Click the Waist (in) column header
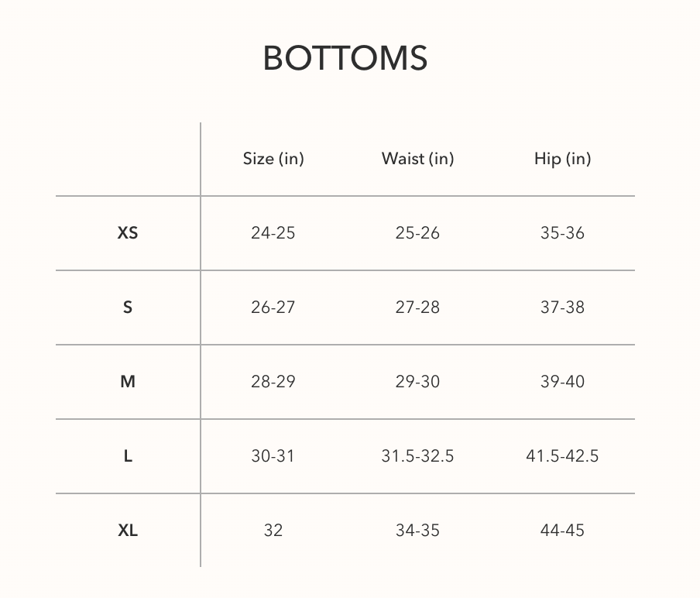700x598 pixels. coord(417,159)
